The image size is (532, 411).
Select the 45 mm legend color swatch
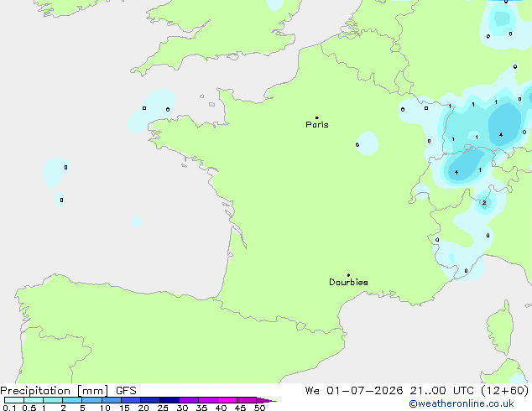pos(247,400)
